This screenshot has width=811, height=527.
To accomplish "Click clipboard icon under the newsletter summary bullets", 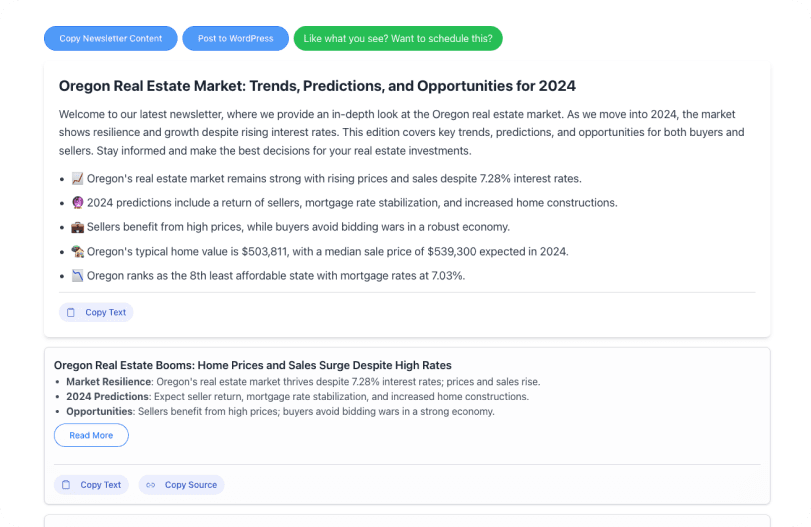I will click(71, 312).
